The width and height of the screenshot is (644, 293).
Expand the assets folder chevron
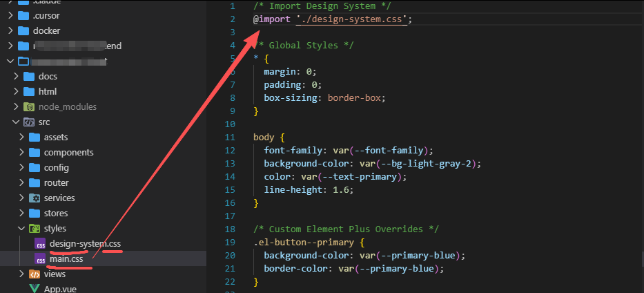21,138
